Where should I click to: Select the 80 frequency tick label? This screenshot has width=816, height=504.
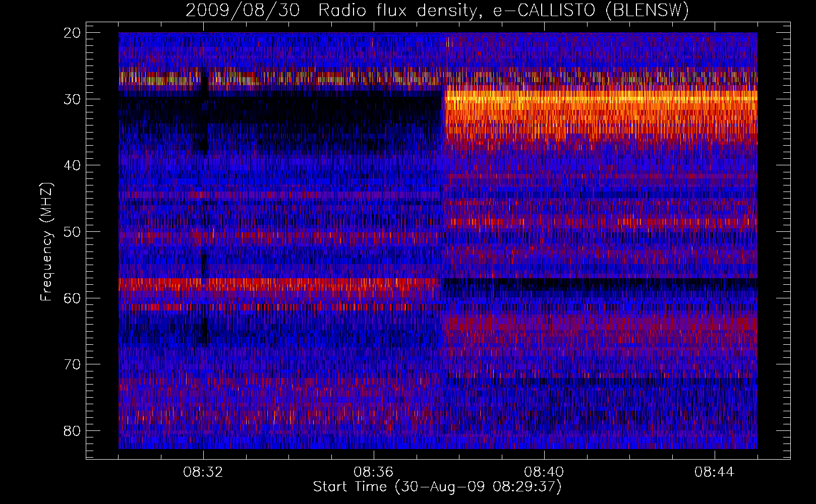click(73, 431)
